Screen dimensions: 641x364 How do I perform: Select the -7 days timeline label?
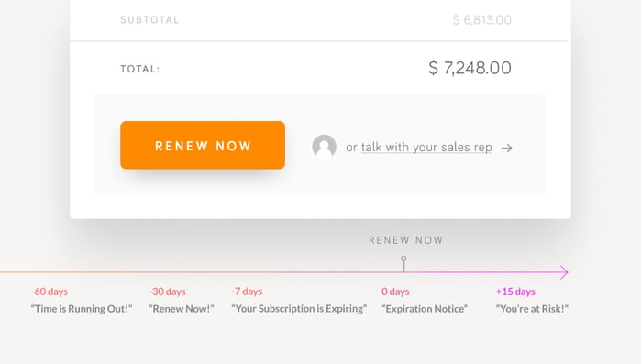247,292
